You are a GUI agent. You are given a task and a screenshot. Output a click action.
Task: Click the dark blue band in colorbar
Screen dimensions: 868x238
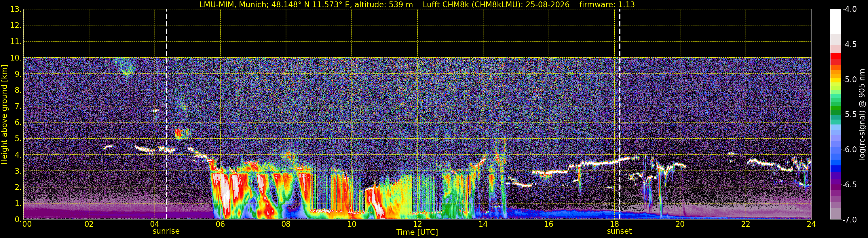point(835,168)
